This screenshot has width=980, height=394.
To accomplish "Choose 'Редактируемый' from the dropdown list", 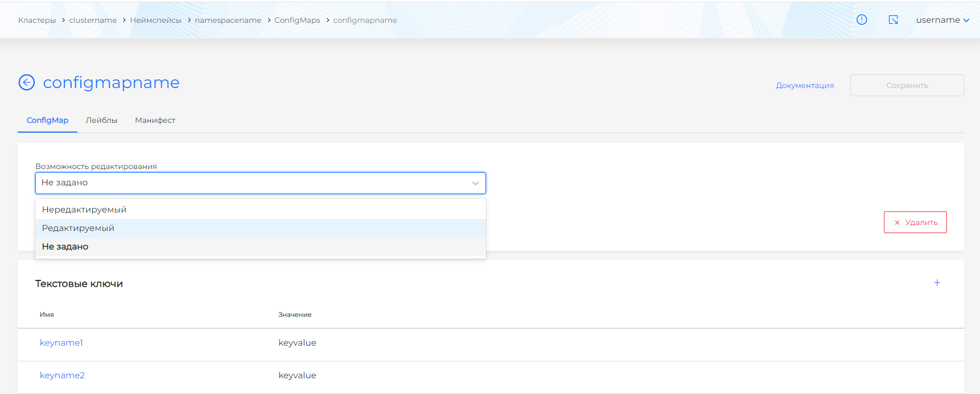I will tap(78, 228).
